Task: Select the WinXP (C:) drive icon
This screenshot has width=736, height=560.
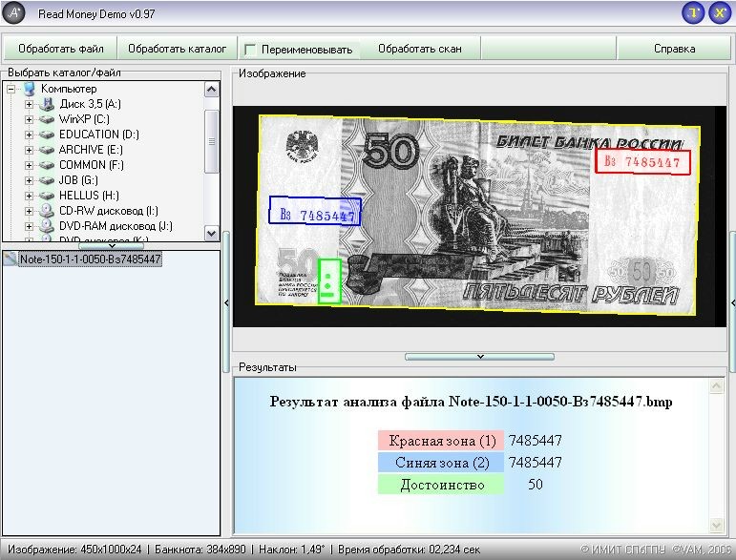Action: point(47,119)
